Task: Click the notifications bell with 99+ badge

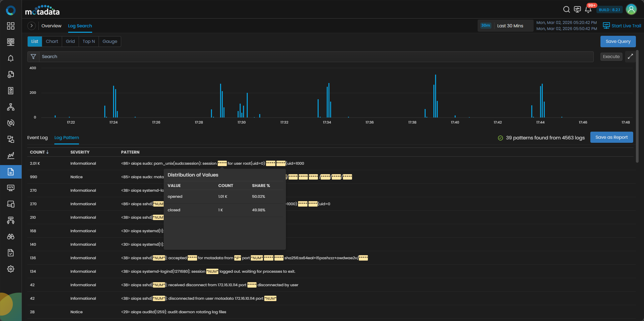Action: [588, 9]
